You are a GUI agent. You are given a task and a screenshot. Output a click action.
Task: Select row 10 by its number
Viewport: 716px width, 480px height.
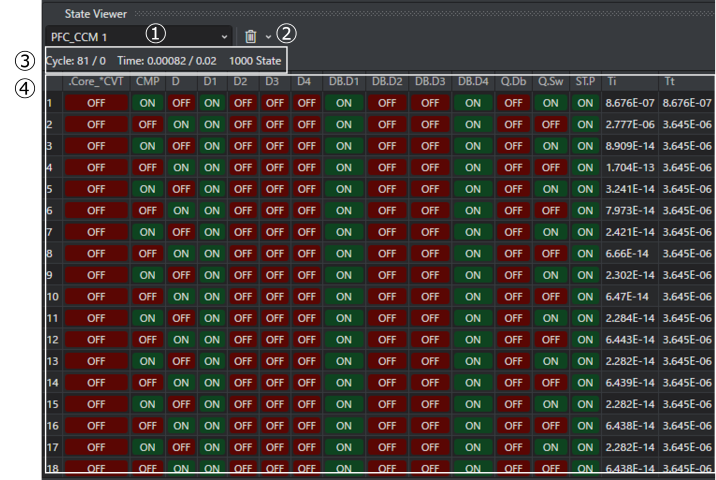52,297
